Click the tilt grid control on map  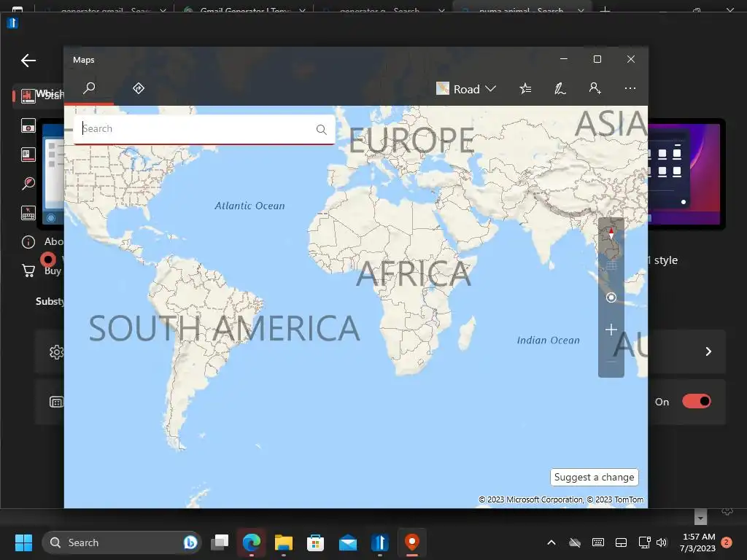click(x=611, y=265)
